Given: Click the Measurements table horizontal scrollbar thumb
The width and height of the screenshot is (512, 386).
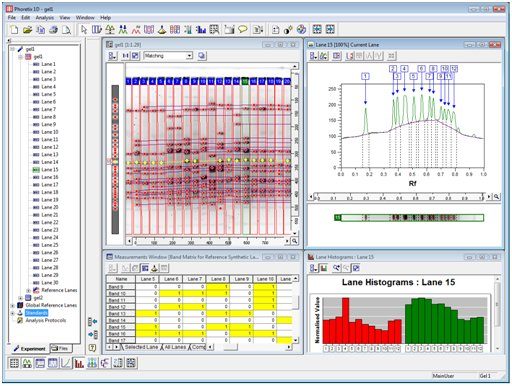Looking at the screenshot, I should click(x=230, y=347).
